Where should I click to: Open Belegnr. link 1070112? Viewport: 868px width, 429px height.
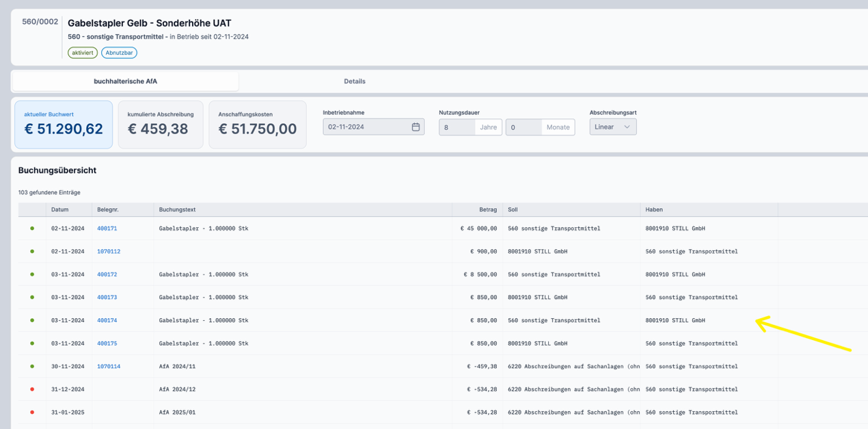click(x=109, y=252)
